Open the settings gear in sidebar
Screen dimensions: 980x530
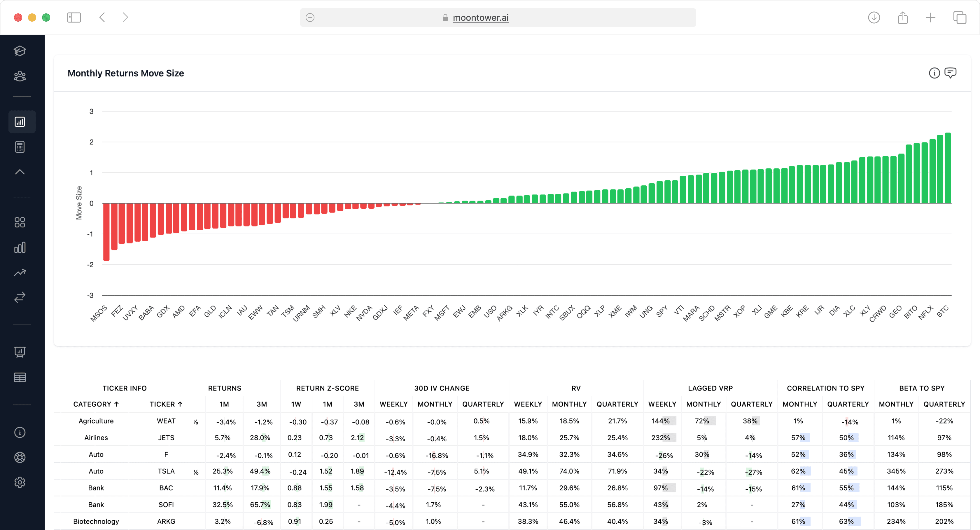point(20,482)
